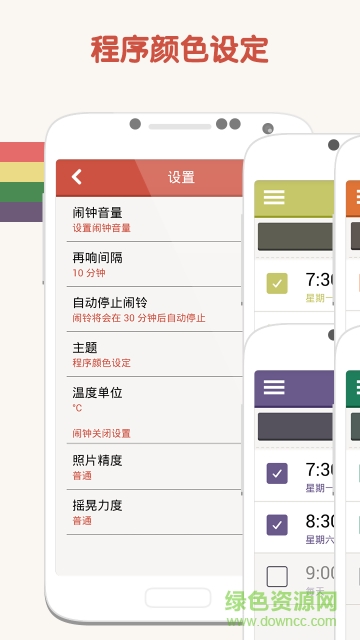Image resolution: width=360 pixels, height=640 pixels.
Task: Uncheck the purple 8:30 alarm checkbox
Action: tap(277, 525)
